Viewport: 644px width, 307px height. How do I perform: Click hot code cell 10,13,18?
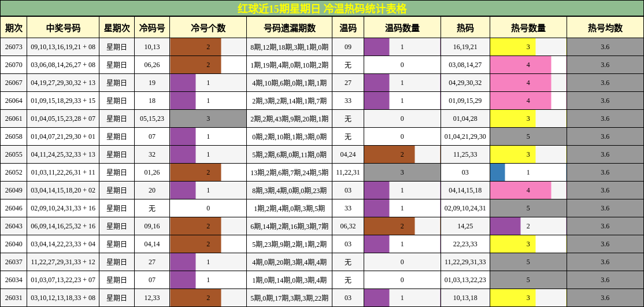pos(465,298)
